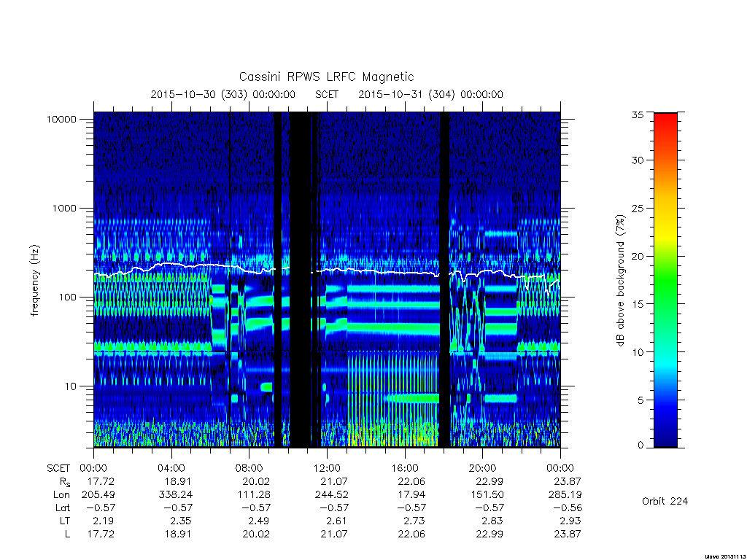The width and height of the screenshot is (747, 560).
Task: Click the colorbar value 0
Action: (x=640, y=446)
